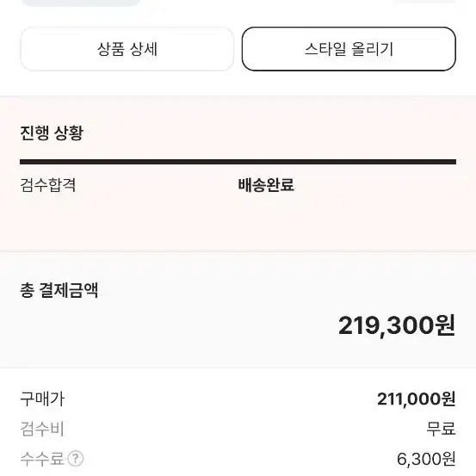This screenshot has width=476, height=476.
Task: Click the 진행 상황 section heading
Action: (x=52, y=133)
